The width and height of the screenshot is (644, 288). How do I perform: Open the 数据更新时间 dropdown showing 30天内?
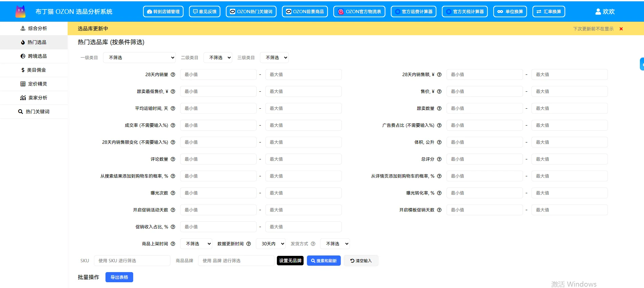tap(271, 244)
